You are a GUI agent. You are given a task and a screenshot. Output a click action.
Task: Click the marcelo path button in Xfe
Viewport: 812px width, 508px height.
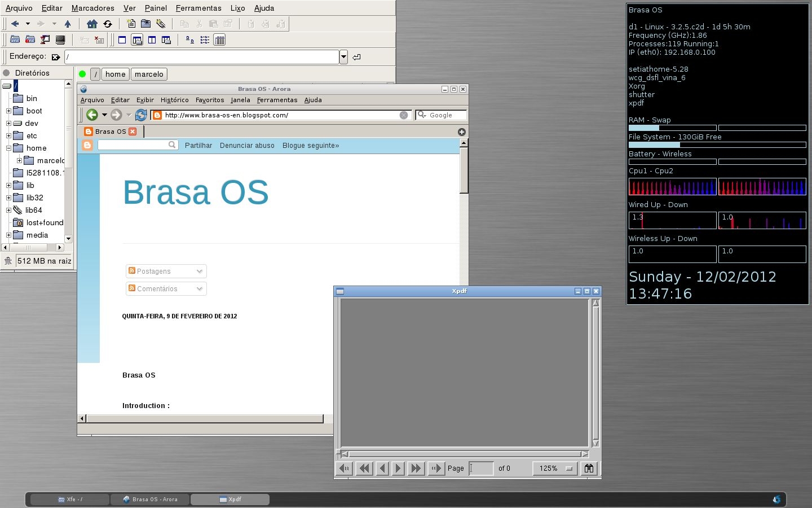click(x=149, y=74)
